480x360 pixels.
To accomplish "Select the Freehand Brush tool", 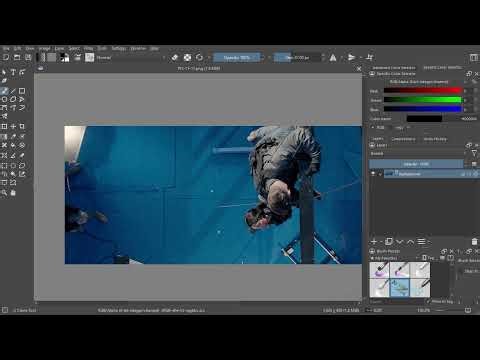I will point(4,91).
